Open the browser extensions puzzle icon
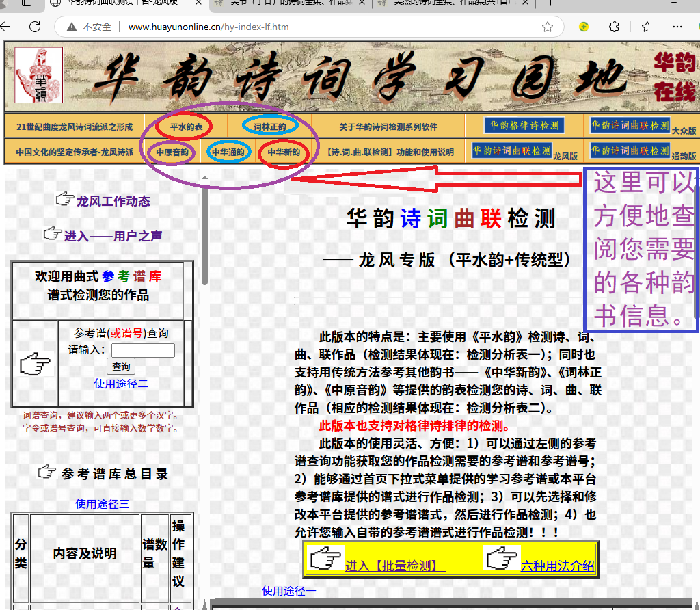 (x=614, y=27)
